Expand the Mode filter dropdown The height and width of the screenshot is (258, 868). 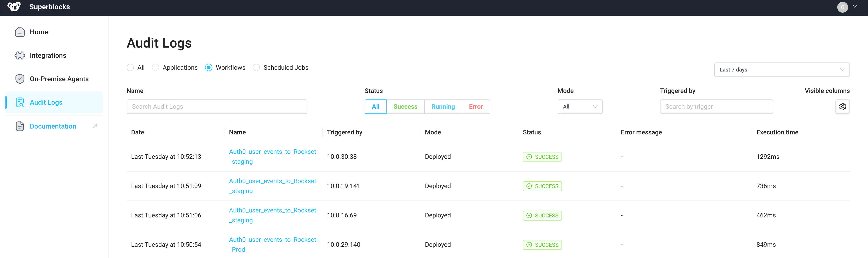pos(580,106)
